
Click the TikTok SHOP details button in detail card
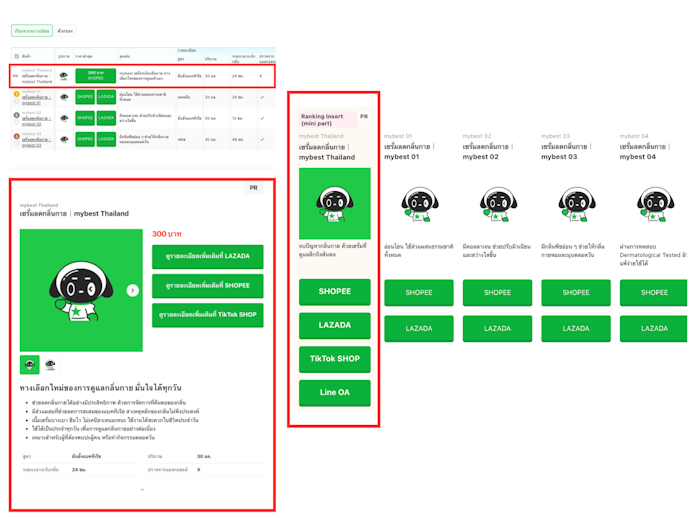pyautogui.click(x=208, y=315)
